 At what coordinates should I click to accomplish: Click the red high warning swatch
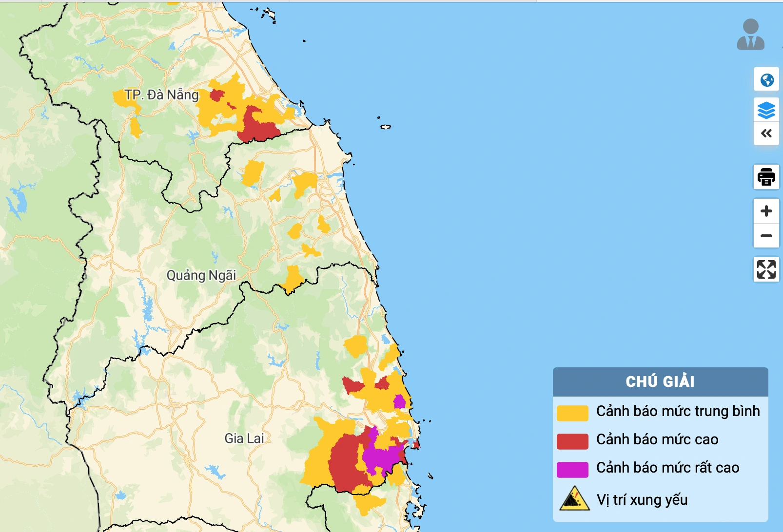tap(572, 441)
